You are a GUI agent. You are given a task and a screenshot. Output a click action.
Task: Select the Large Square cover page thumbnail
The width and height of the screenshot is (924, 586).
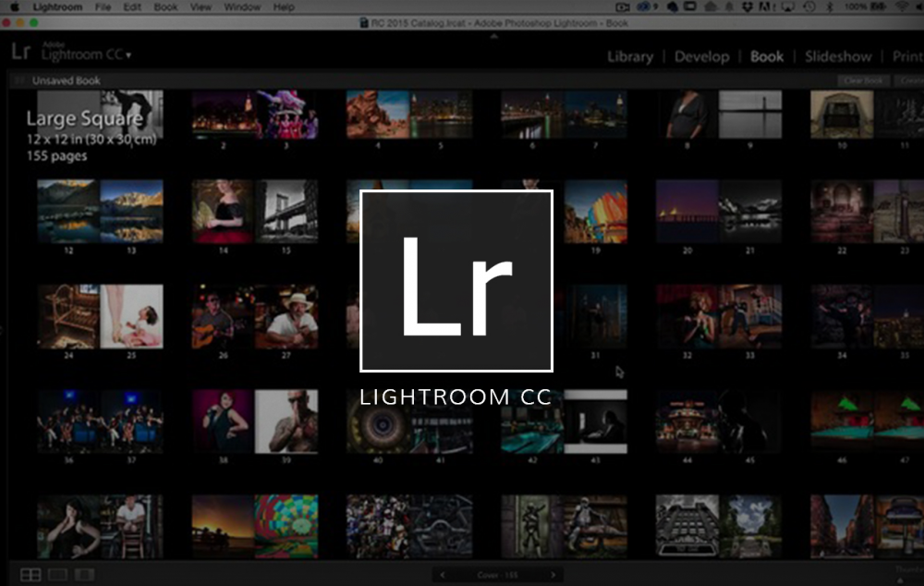click(x=100, y=115)
